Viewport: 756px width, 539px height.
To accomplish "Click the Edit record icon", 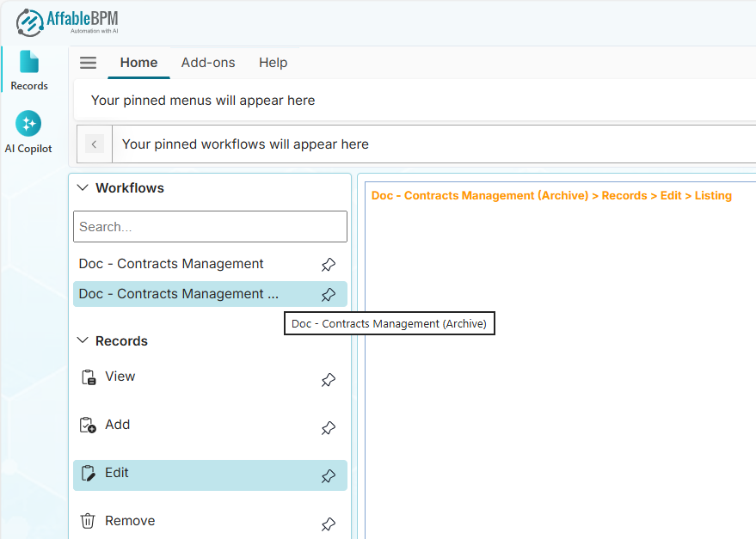I will 88,474.
